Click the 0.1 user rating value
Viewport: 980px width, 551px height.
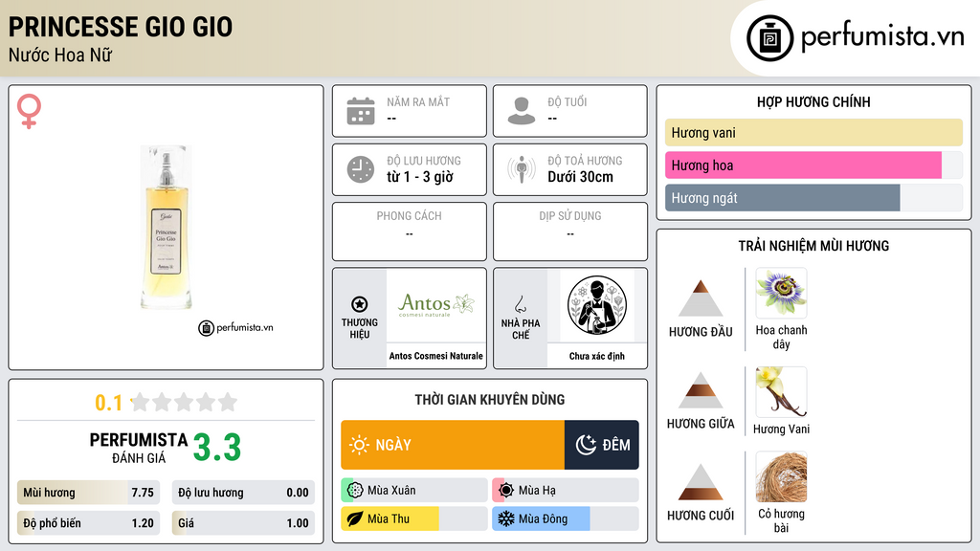(108, 403)
